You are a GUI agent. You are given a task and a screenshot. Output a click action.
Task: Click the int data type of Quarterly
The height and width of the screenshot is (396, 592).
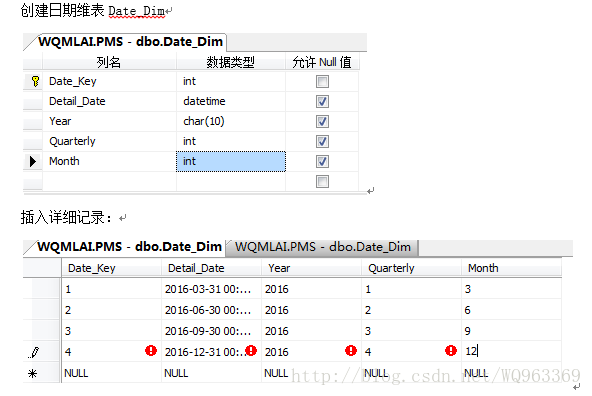click(x=231, y=141)
